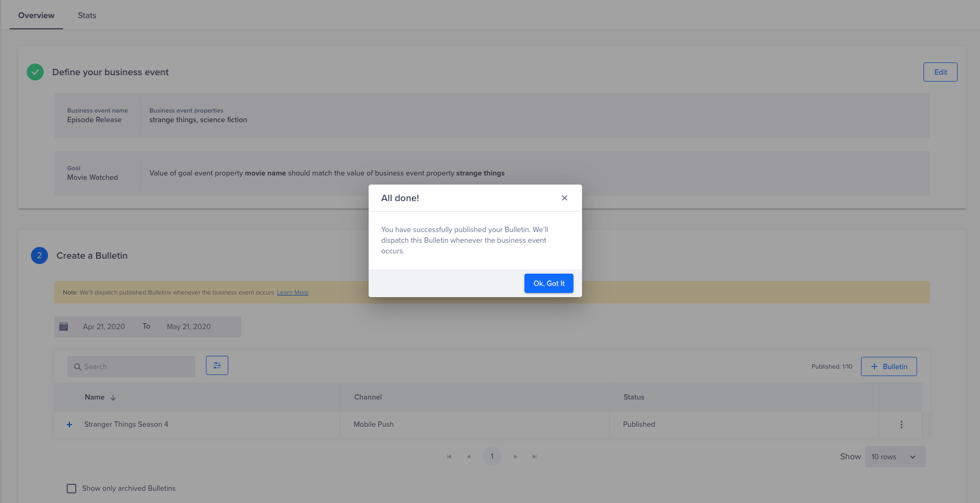Click the Episode Release event name

[94, 119]
